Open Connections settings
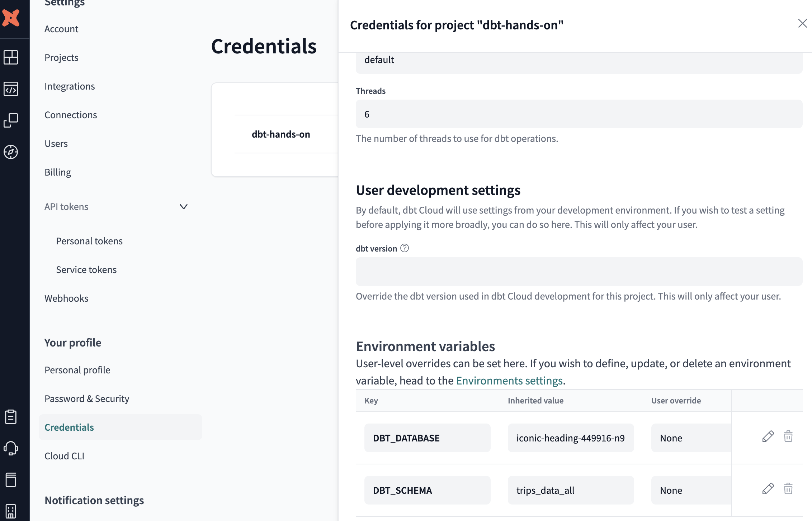812x521 pixels. coord(71,115)
